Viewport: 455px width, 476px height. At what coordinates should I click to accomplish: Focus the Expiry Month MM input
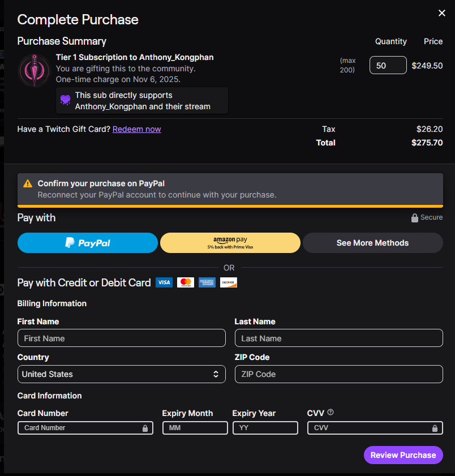(x=195, y=428)
